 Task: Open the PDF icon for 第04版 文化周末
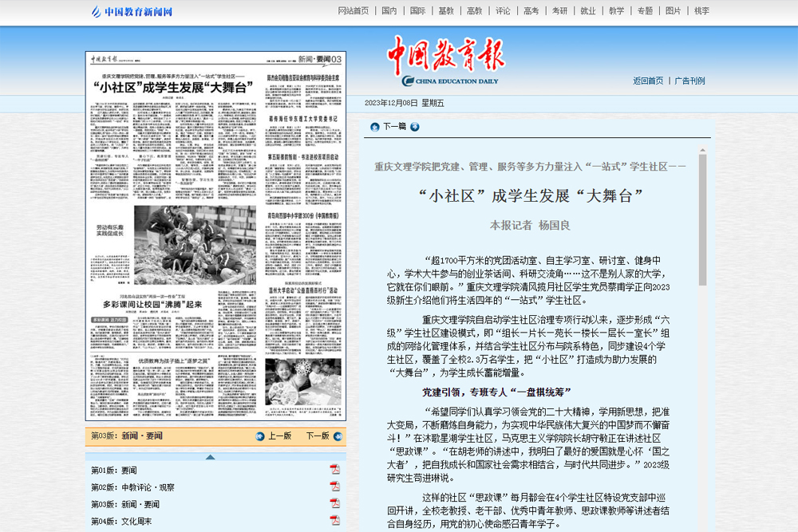pyautogui.click(x=335, y=521)
